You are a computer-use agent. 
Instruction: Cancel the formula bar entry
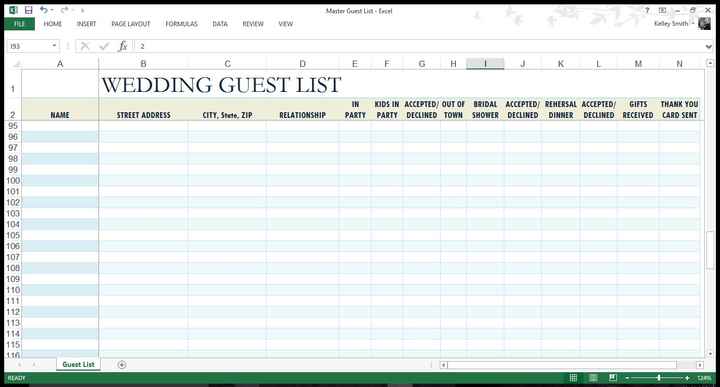tap(85, 46)
